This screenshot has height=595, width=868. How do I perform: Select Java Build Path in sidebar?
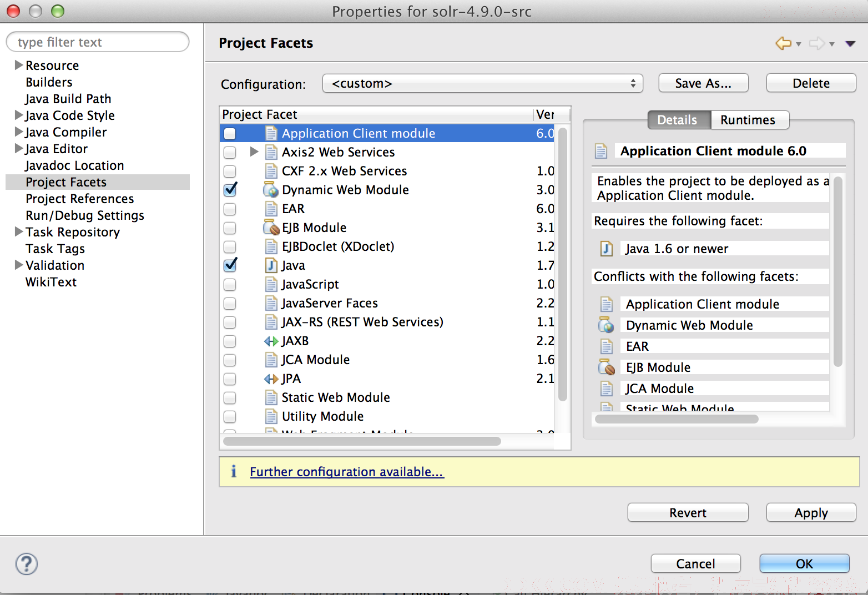pos(68,99)
